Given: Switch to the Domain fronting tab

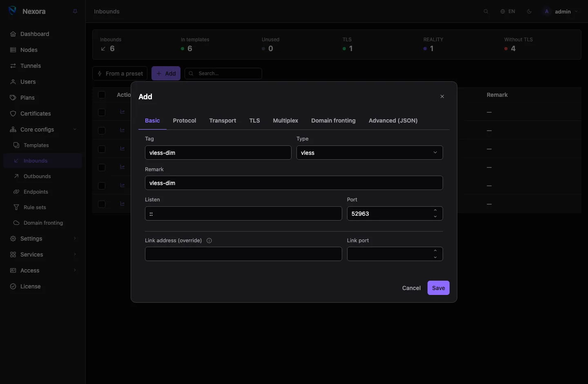Looking at the screenshot, I should coord(333,121).
